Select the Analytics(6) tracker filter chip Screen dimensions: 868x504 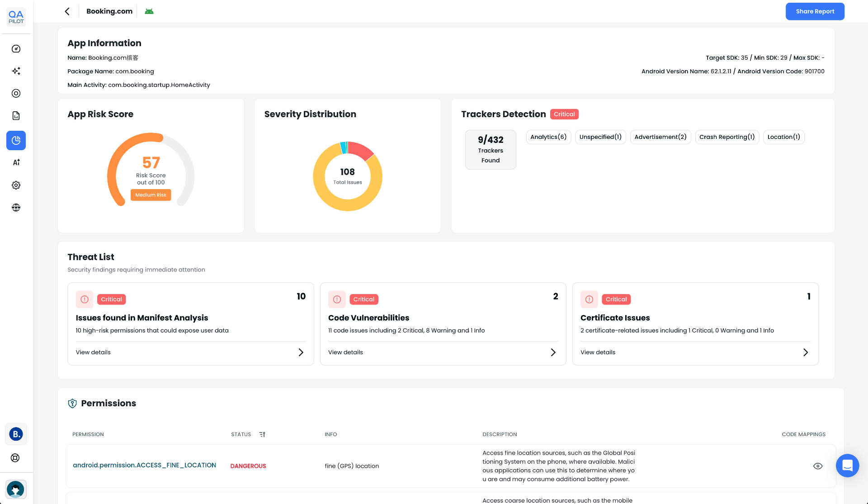[548, 137]
